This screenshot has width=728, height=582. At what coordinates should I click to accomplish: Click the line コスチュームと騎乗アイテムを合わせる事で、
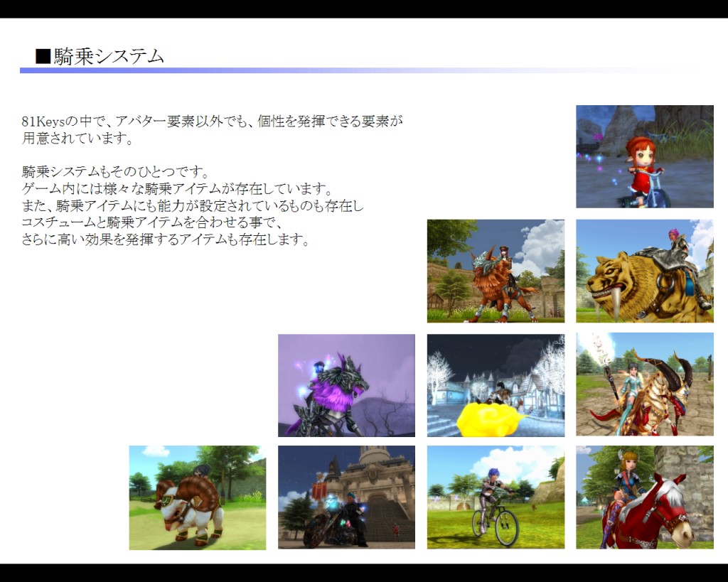(152, 222)
